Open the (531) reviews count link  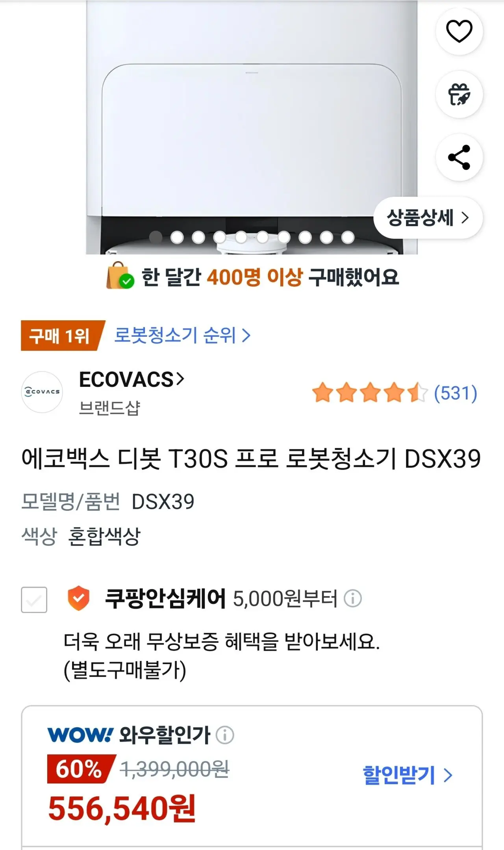456,393
